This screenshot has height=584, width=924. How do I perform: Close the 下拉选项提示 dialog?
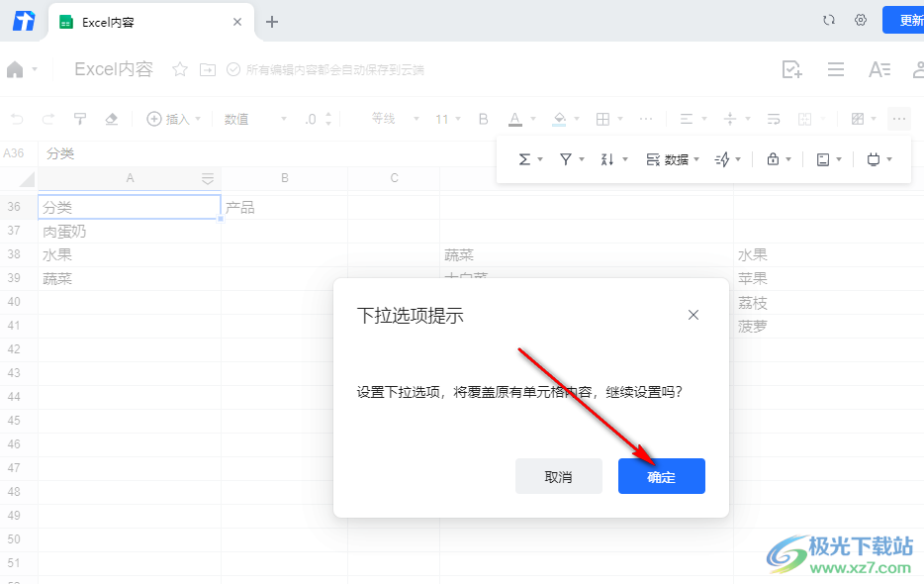tap(693, 315)
